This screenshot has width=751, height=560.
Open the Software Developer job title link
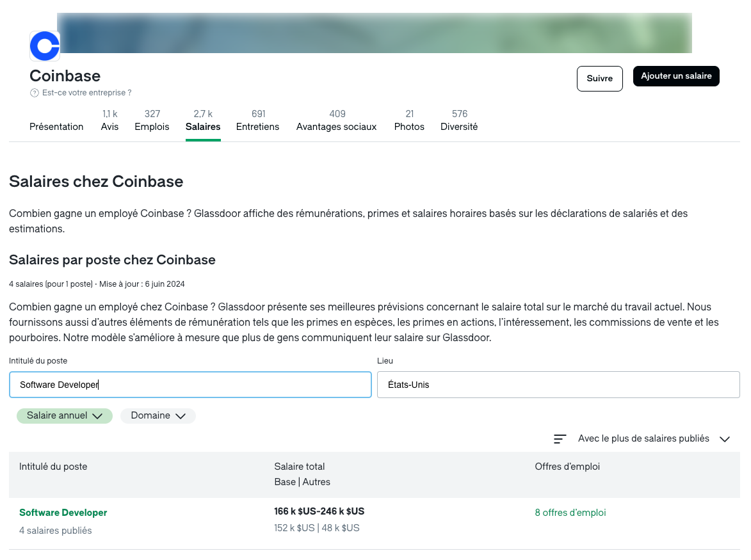tap(63, 513)
